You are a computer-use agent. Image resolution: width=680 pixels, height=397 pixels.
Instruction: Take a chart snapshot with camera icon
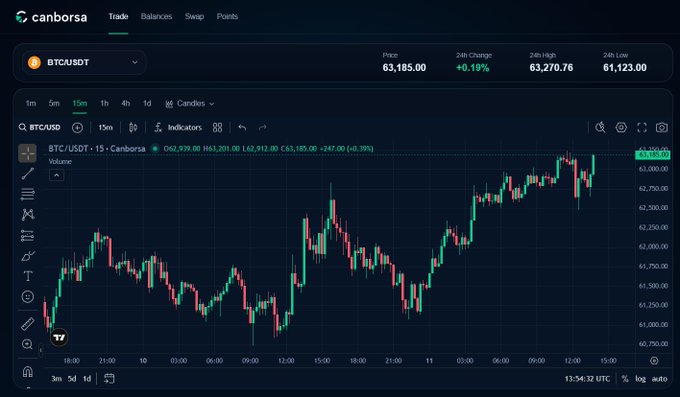661,128
